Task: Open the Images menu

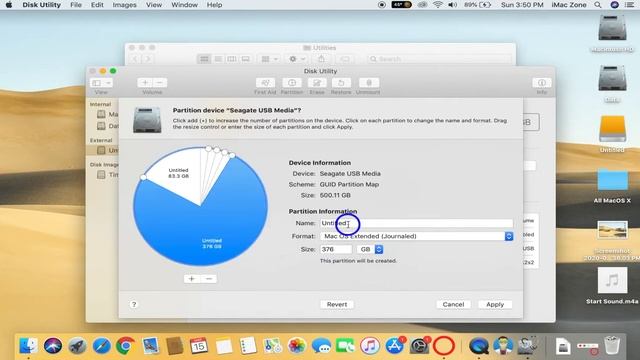Action: pos(124,5)
